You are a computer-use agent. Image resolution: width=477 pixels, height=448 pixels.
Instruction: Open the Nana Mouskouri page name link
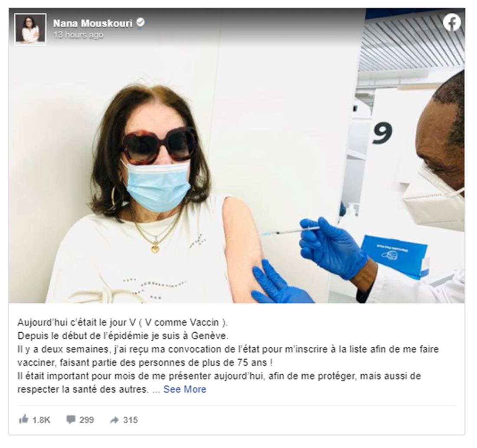tap(93, 23)
